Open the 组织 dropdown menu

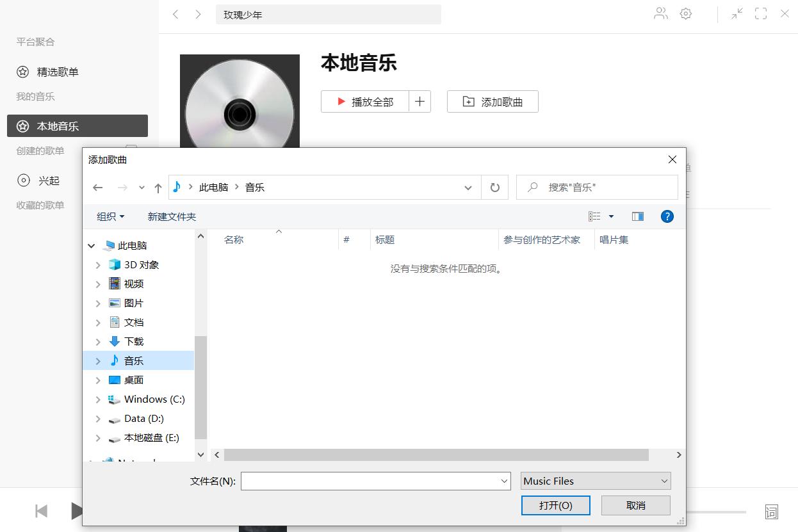pyautogui.click(x=109, y=216)
